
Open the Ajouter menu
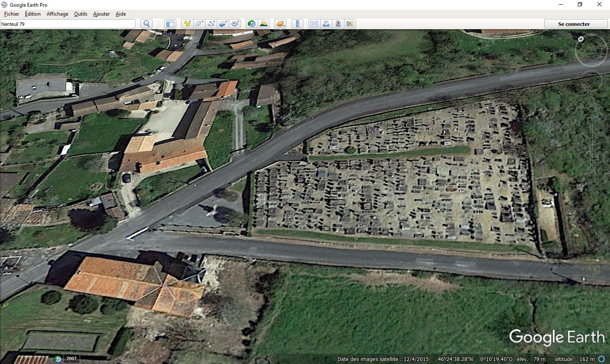coord(101,14)
